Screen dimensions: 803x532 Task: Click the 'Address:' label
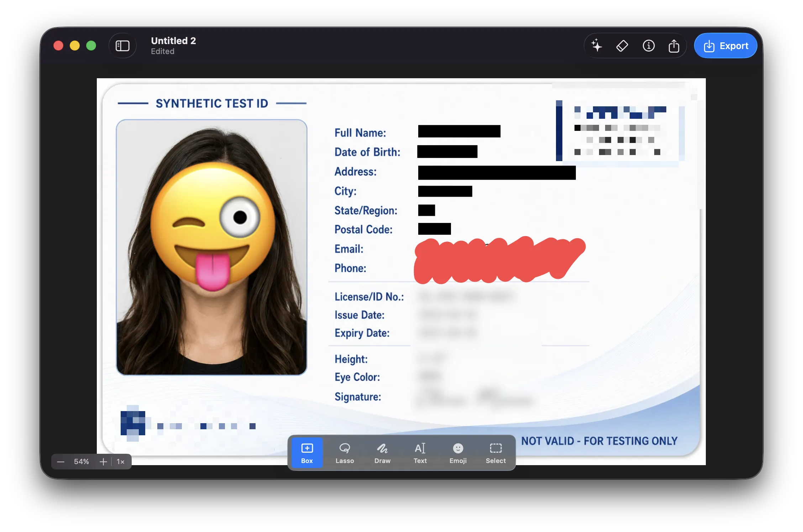click(356, 172)
